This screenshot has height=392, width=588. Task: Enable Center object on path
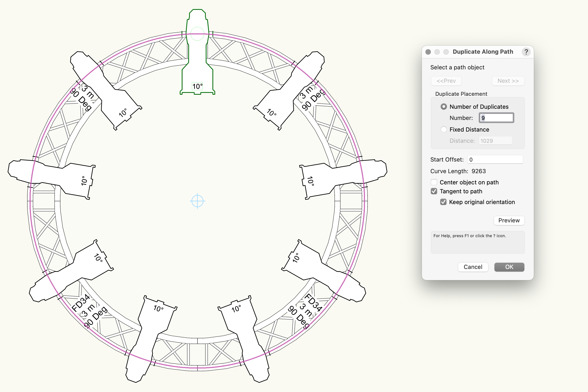point(434,182)
